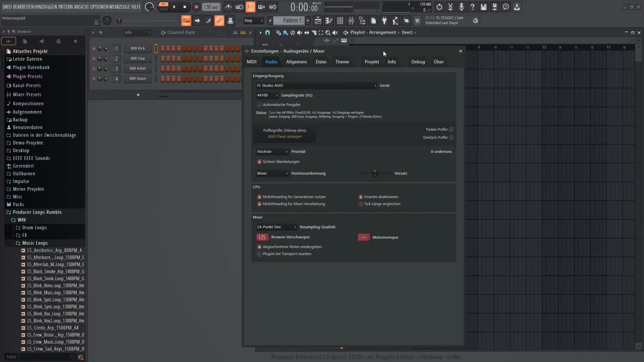
Task: Click the Pattern 1 selector
Action: pos(289,21)
